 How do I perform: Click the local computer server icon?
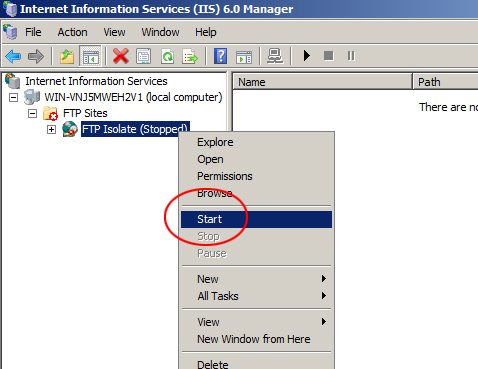click(32, 97)
